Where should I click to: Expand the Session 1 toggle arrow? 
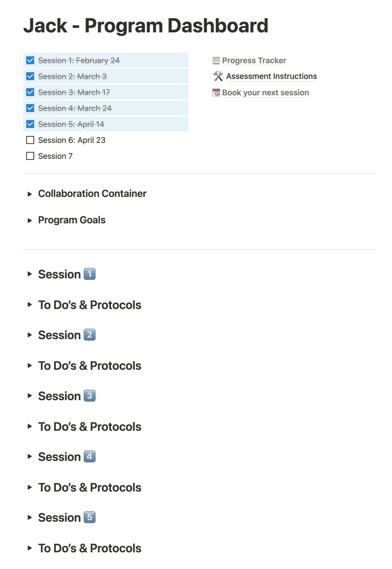coord(30,274)
